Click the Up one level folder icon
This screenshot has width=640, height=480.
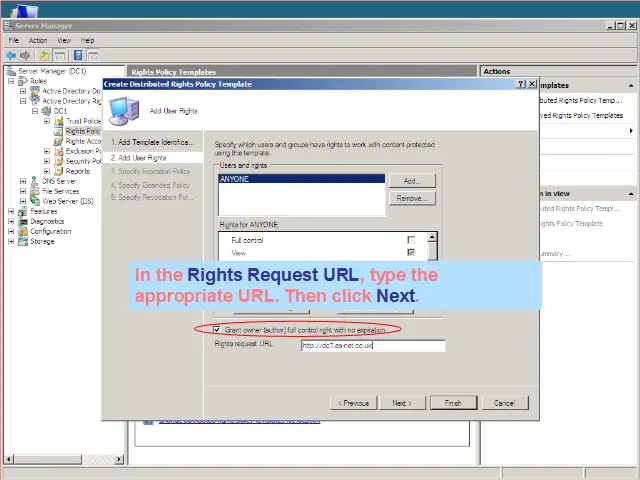pyautogui.click(x=44, y=56)
